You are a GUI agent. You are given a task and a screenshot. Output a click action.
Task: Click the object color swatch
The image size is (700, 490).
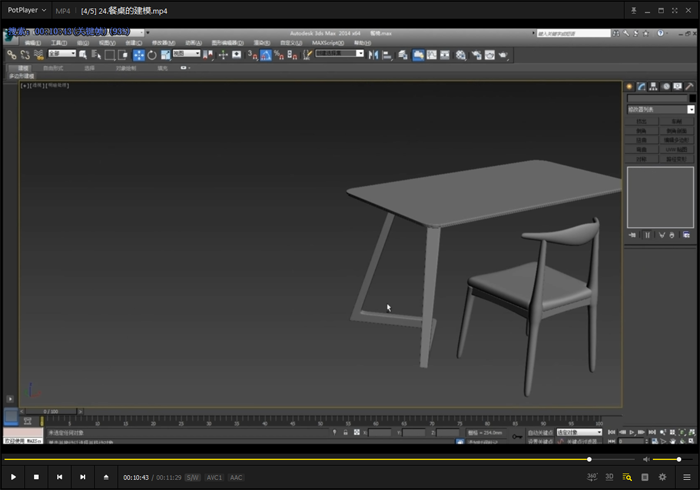(x=692, y=98)
